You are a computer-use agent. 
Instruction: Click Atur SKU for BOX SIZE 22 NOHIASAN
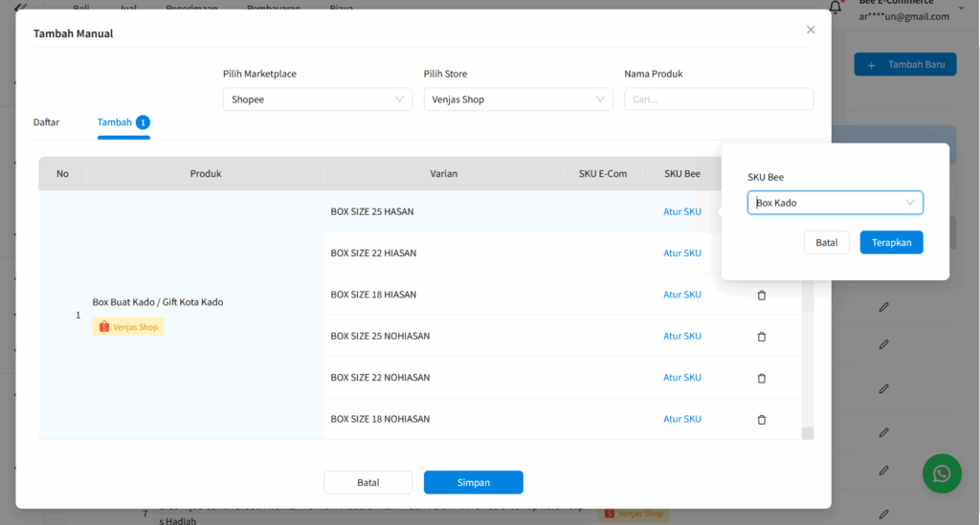point(681,377)
